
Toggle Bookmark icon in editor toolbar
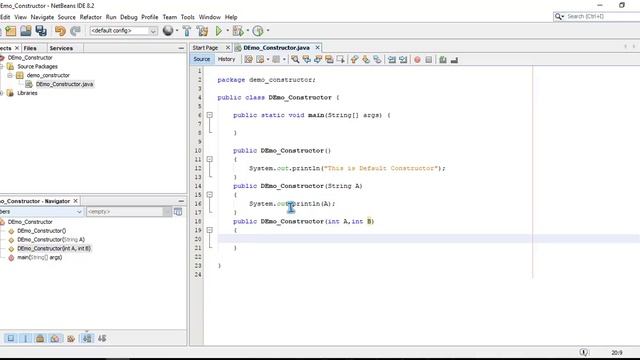click(x=377, y=60)
